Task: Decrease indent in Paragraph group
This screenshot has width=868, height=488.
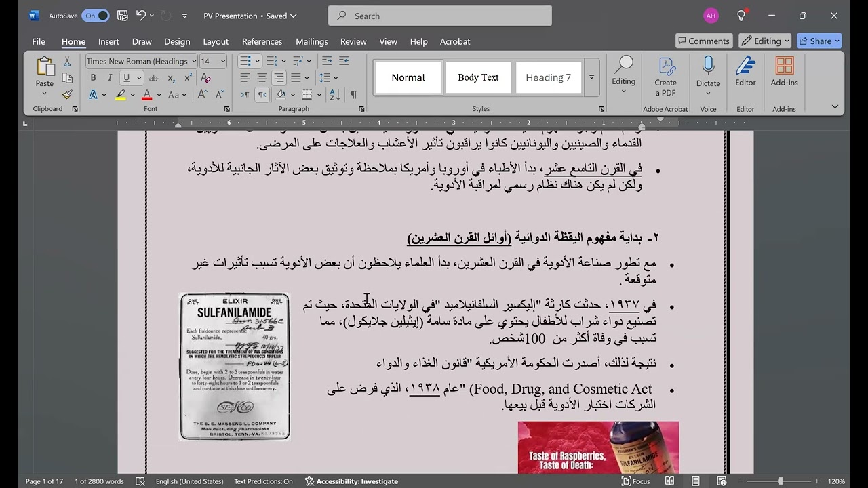Action: point(328,61)
